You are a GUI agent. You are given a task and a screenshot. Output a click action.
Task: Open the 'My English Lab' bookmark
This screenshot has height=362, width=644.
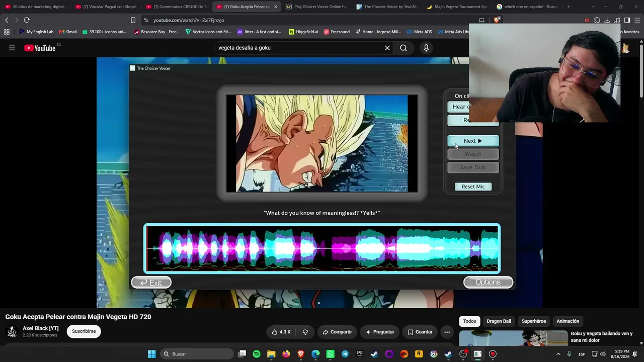tap(36, 32)
